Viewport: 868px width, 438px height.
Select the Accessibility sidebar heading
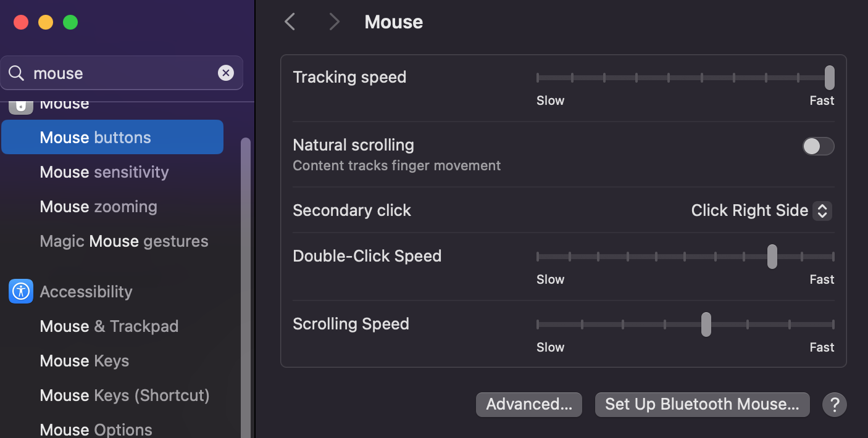pos(86,292)
